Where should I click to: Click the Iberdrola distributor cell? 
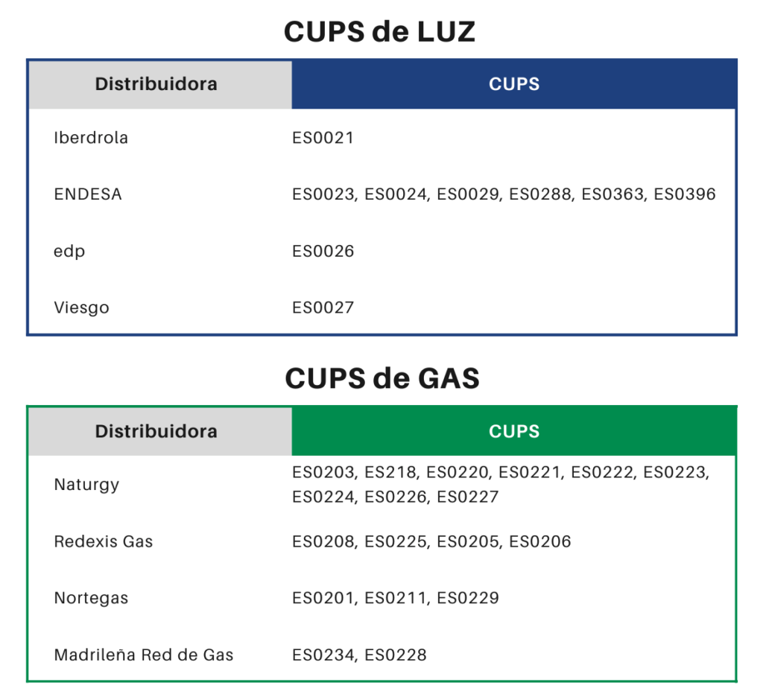click(x=91, y=138)
